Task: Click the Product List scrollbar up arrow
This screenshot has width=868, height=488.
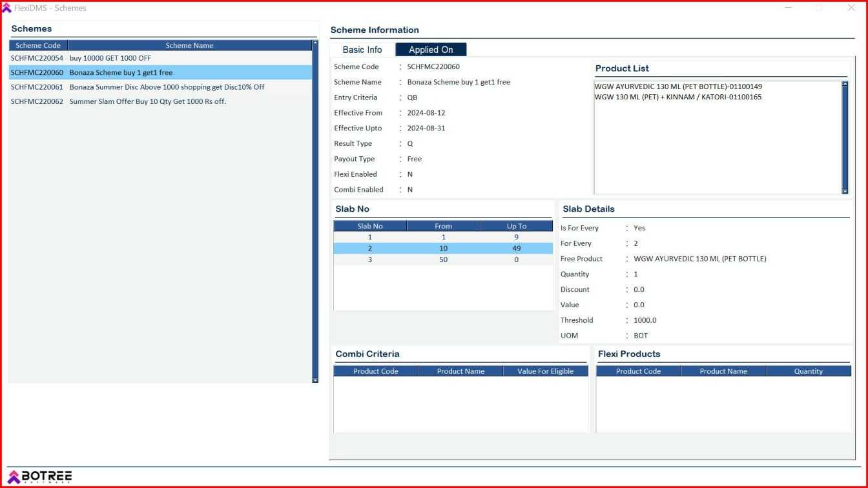Action: click(845, 83)
